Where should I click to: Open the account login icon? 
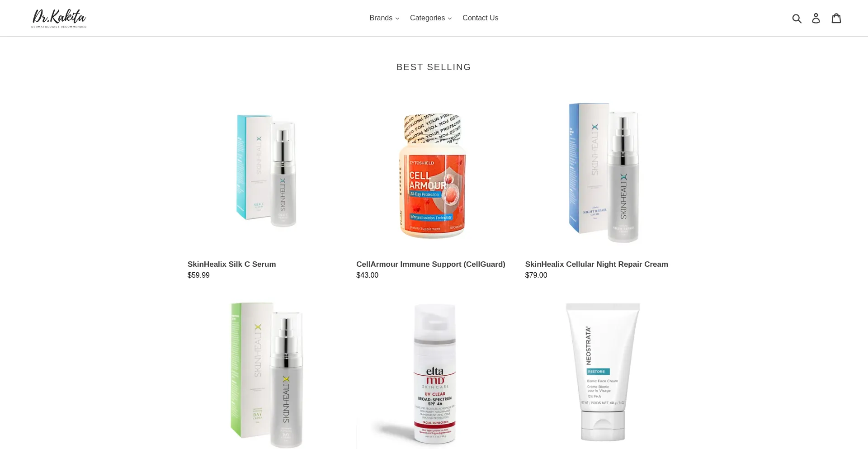[816, 18]
